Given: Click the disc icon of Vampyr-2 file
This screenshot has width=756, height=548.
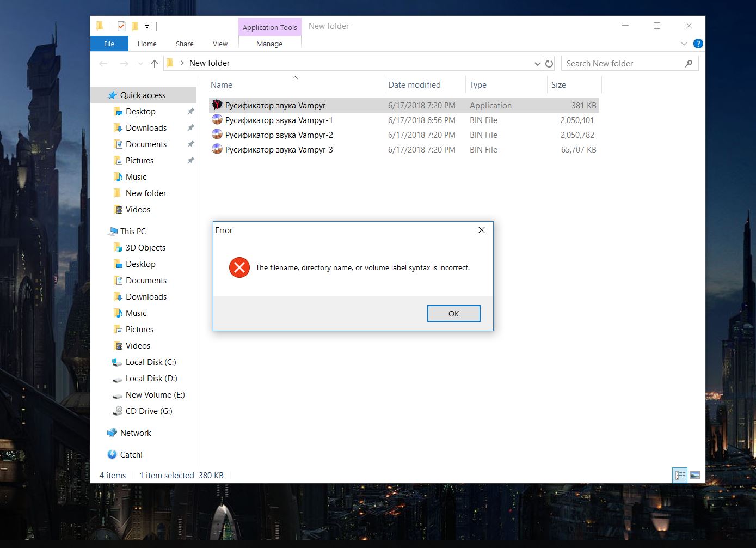Looking at the screenshot, I should click(x=217, y=135).
